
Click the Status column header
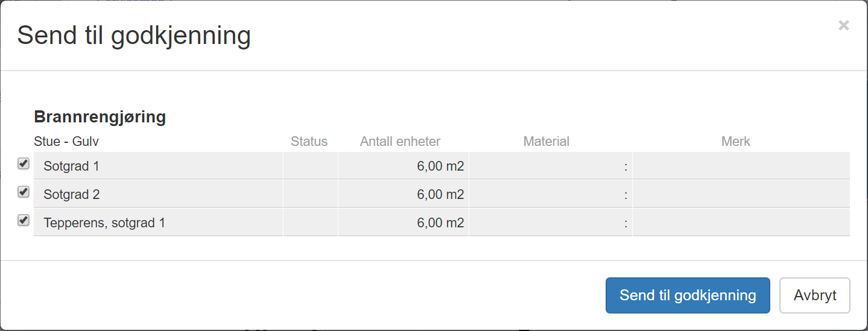click(x=309, y=142)
